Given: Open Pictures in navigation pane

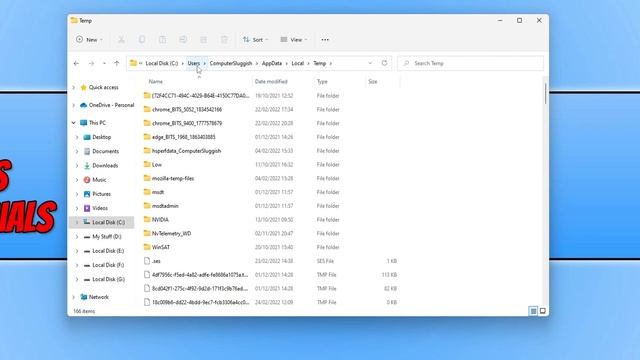Looking at the screenshot, I should tap(97, 194).
